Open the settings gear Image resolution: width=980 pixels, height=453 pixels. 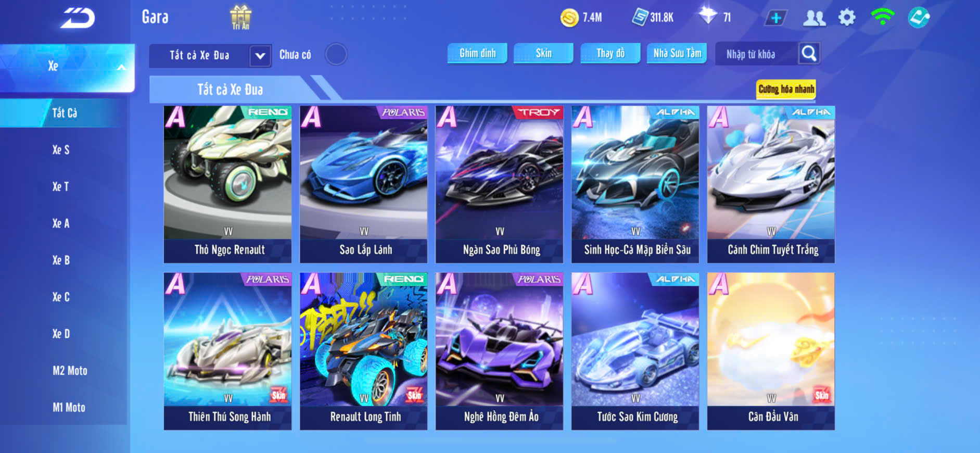[x=847, y=18]
